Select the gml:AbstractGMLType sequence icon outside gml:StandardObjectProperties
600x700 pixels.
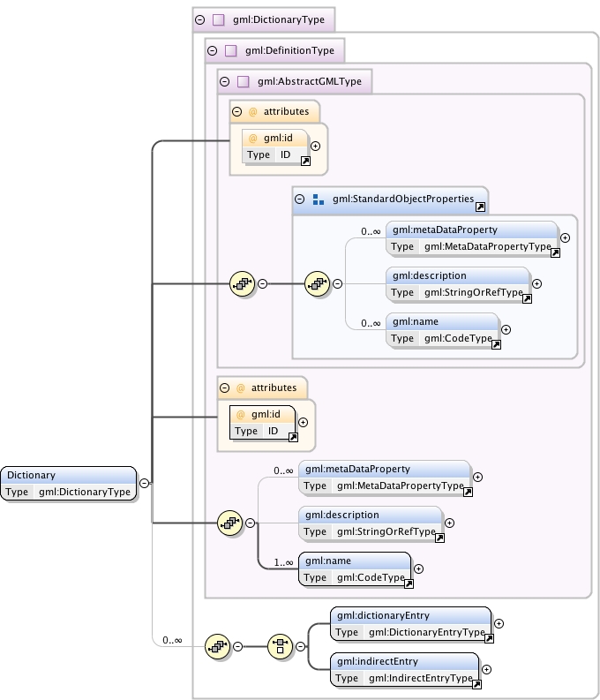coord(243,283)
